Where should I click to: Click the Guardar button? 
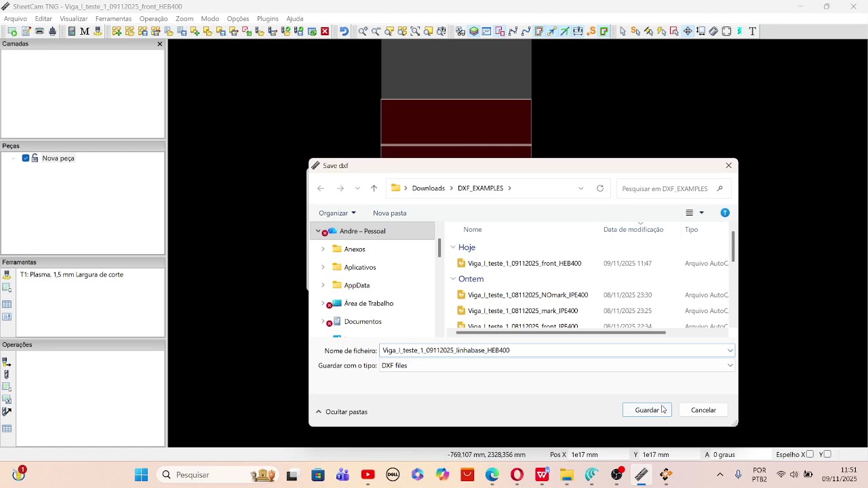(x=647, y=410)
